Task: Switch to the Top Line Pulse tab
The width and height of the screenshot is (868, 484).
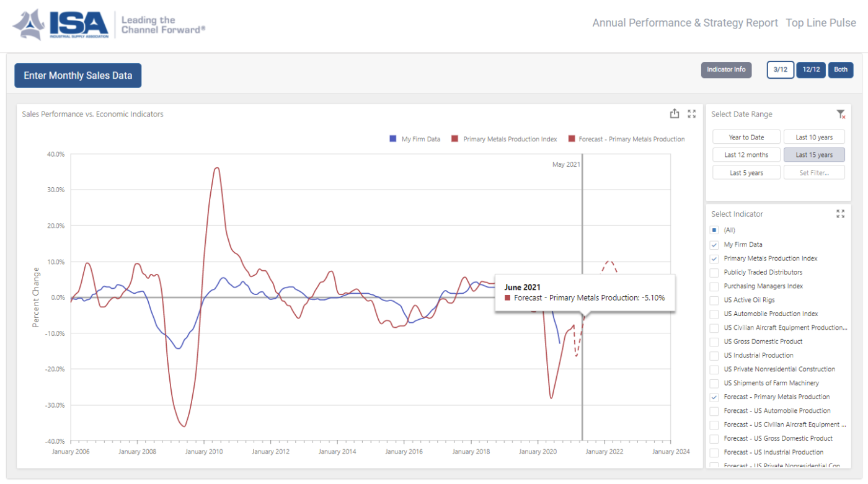Action: [x=821, y=22]
